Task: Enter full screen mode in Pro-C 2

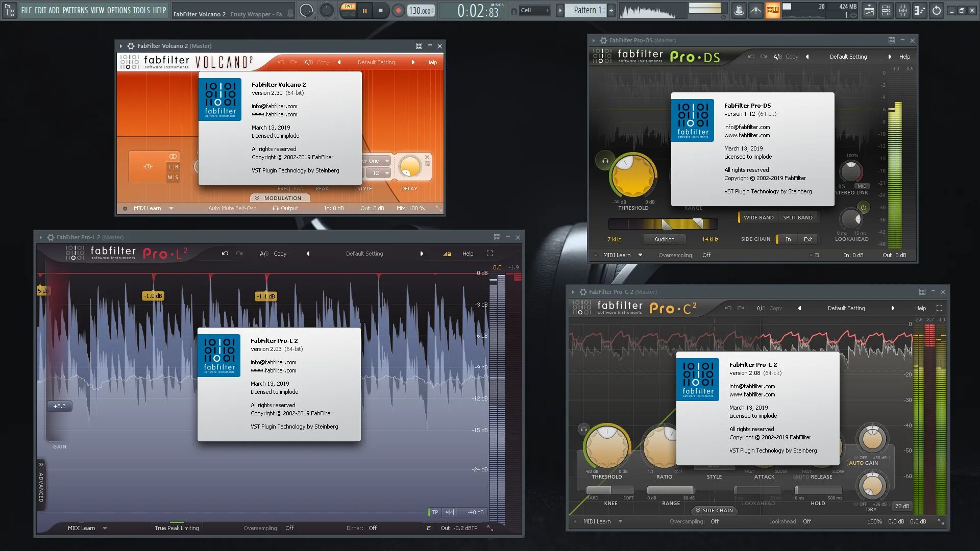Action: pos(939,308)
